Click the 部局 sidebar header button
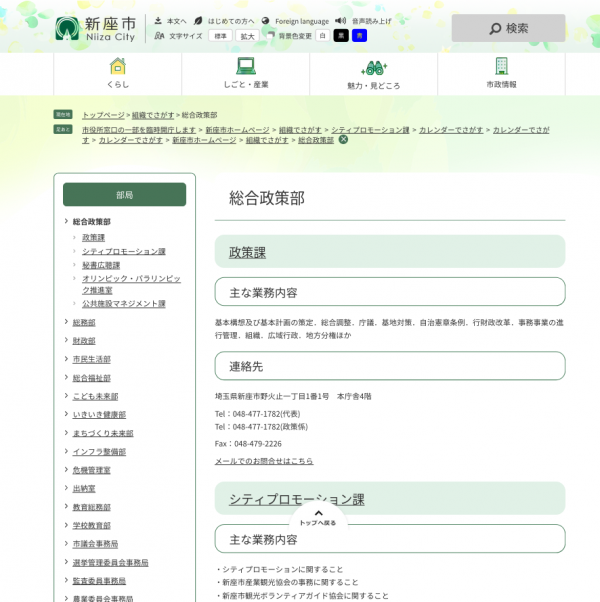Viewport: 600px width, 602px height. pos(124,195)
